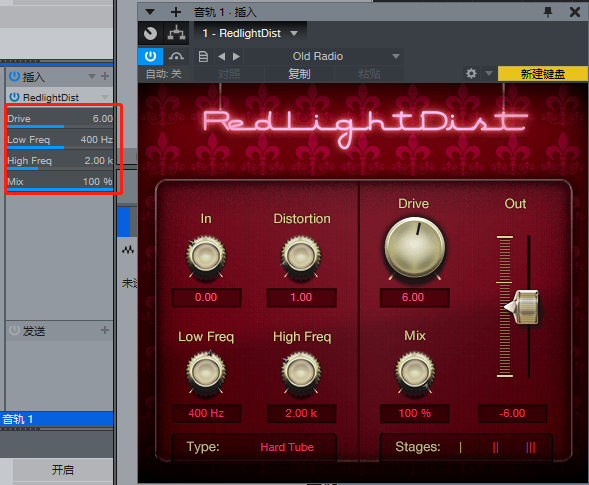Click the Out fader handle
The width and height of the screenshot is (589, 485).
523,307
